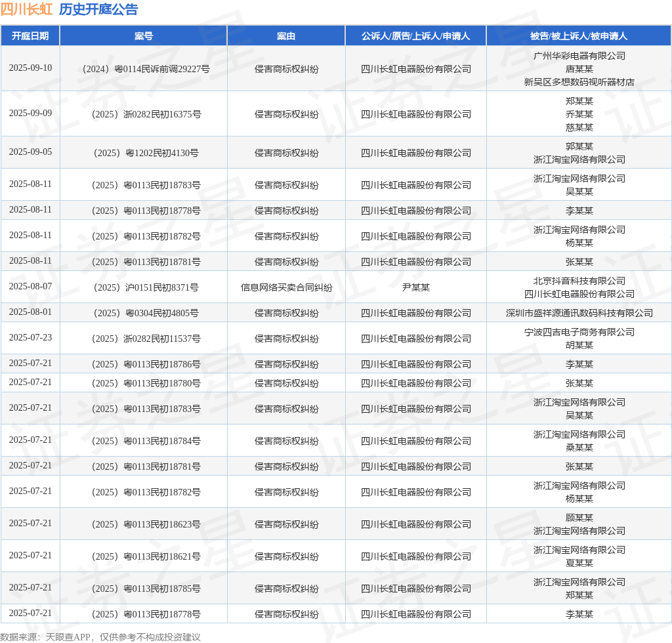
Task: Select plaintiff name 尹某某
Action: (x=415, y=287)
